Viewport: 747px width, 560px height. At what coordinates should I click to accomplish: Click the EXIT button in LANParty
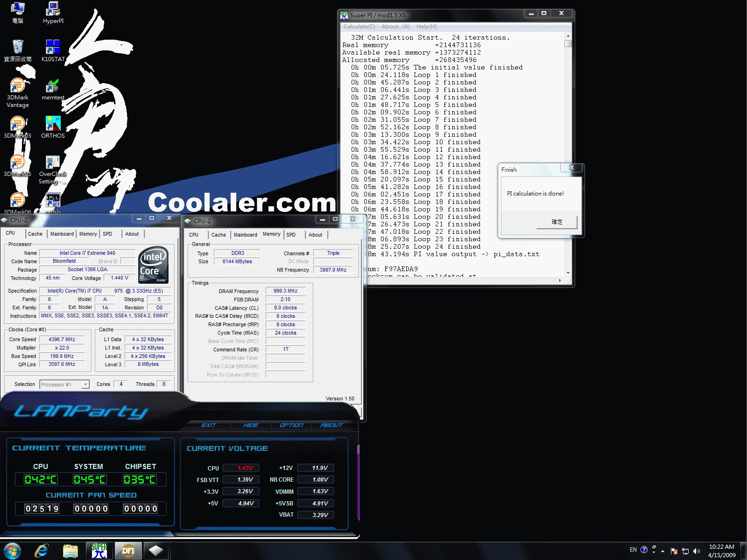point(209,425)
